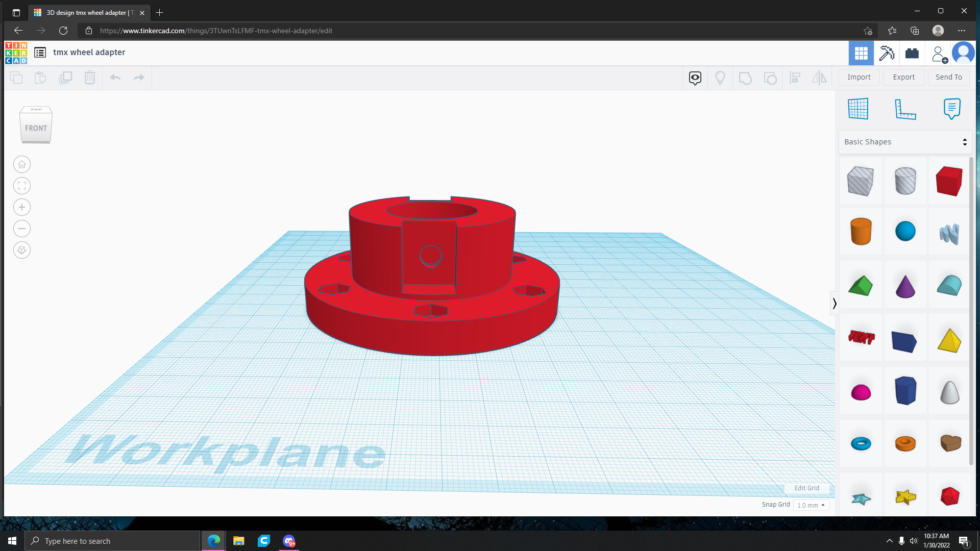Viewport: 980px width, 551px height.
Task: Open the Basic Shapes dropdown
Action: pos(905,142)
